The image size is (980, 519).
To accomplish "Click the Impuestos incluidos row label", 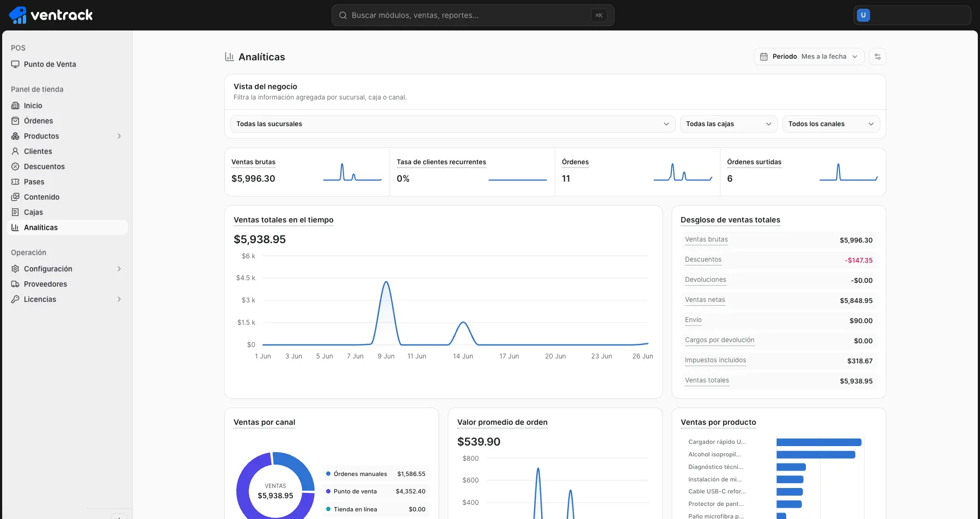I will click(715, 360).
